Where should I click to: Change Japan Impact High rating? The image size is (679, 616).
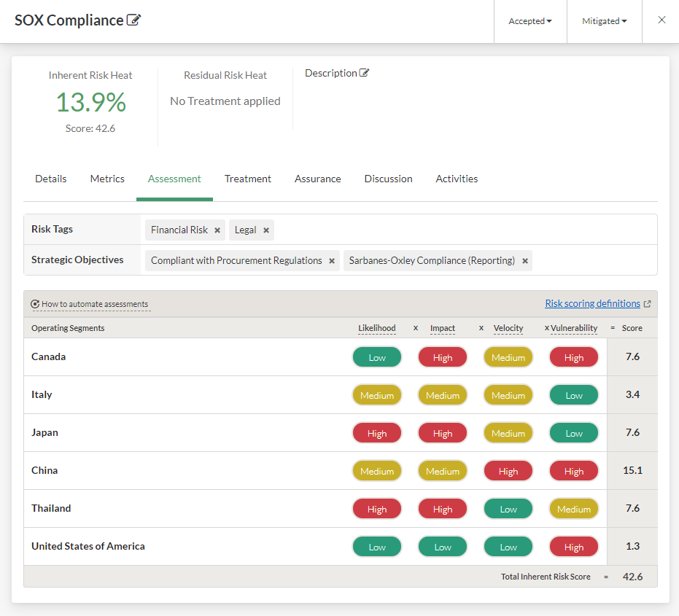443,433
